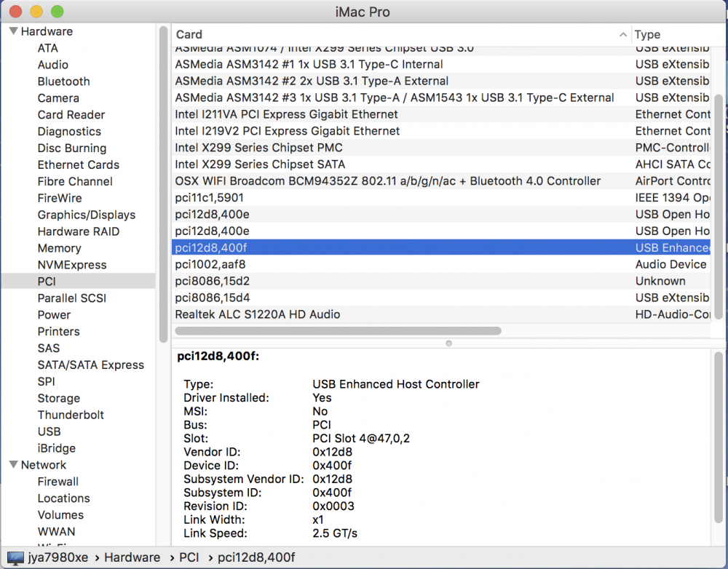Open Graphics/Displays category
Viewport: 728px width, 569px height.
tap(87, 215)
